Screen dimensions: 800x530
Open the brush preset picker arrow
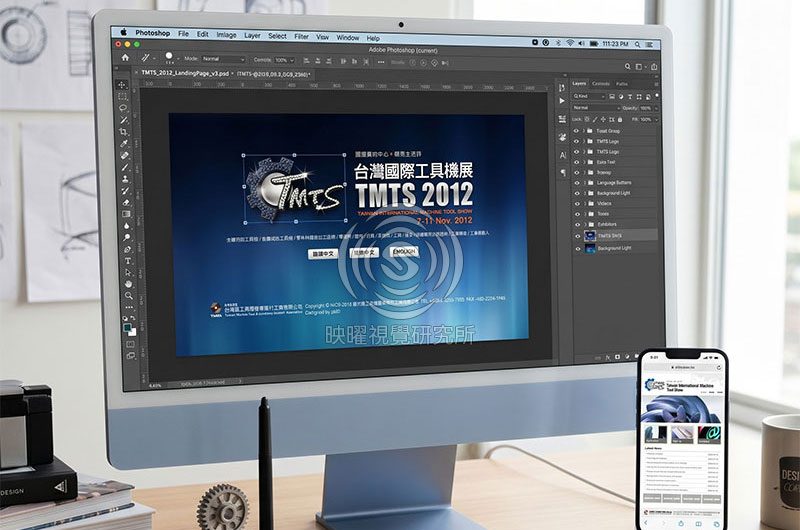(179, 58)
